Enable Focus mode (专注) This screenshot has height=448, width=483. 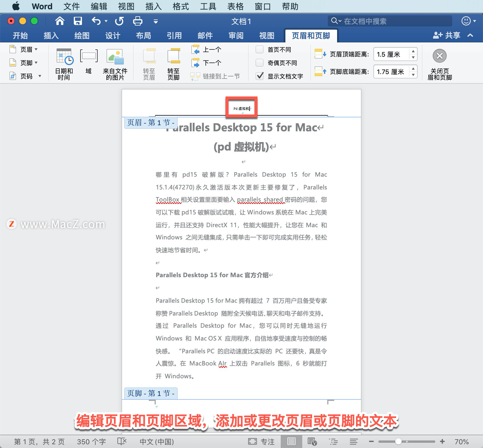click(x=261, y=442)
